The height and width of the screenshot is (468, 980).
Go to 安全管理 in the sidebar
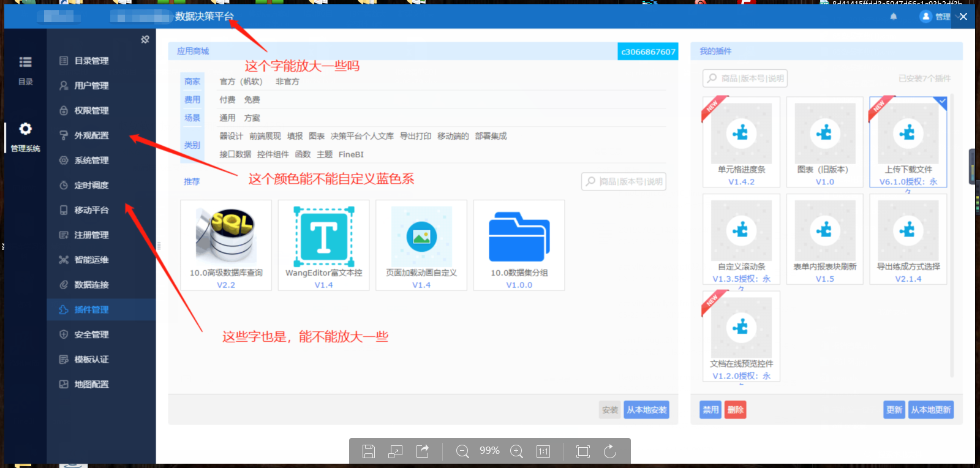click(101, 334)
